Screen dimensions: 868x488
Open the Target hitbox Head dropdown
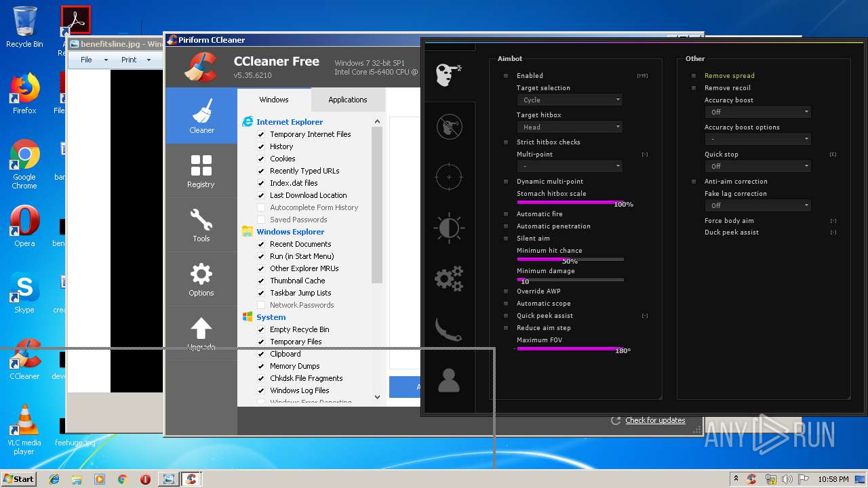pos(570,127)
